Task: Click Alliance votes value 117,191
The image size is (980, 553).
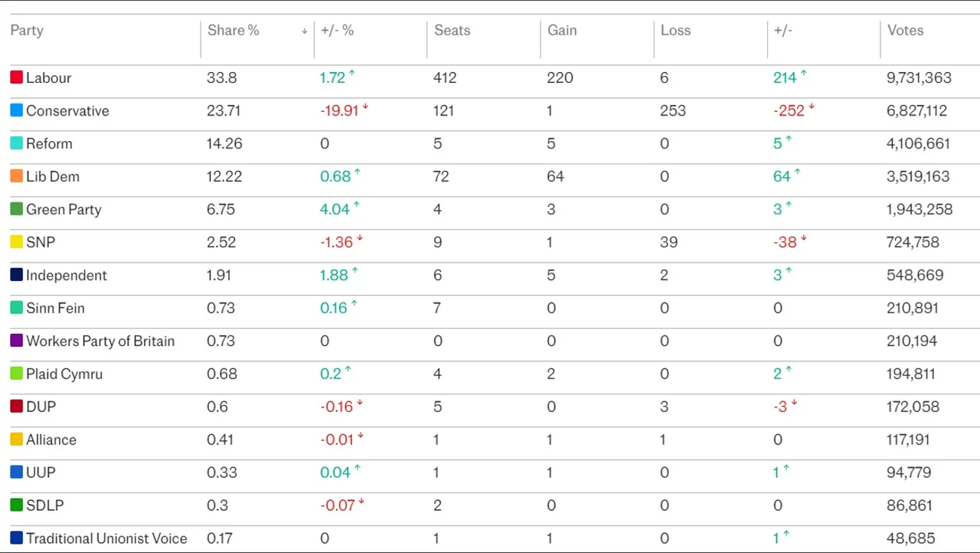Action: click(908, 440)
